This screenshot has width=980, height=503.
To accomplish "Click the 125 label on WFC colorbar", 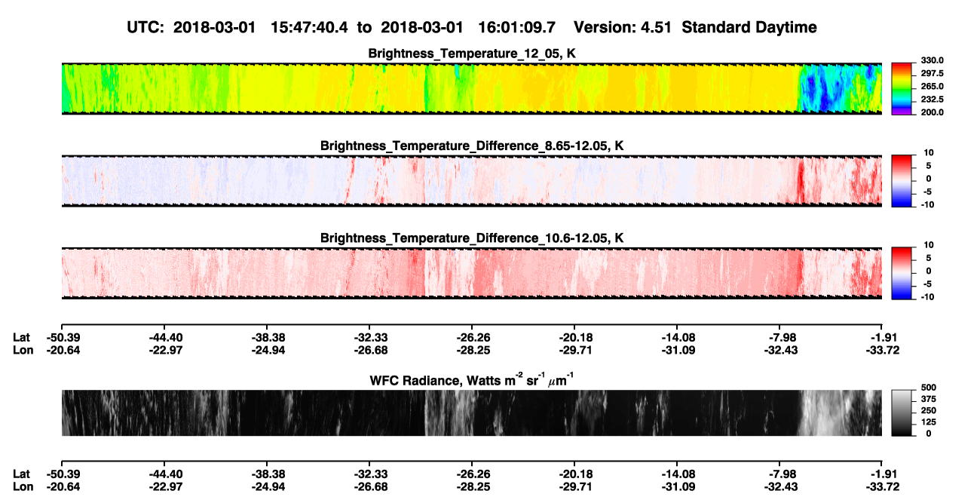I will click(927, 422).
